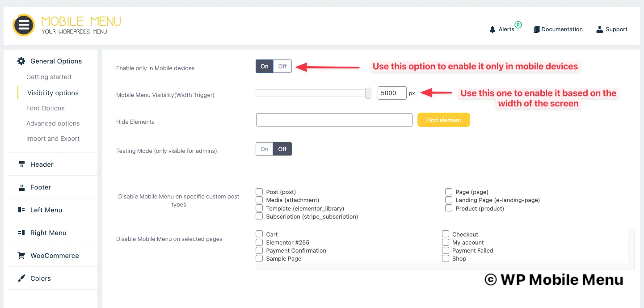Open the Colors brush icon
644x308 pixels.
pyautogui.click(x=21, y=278)
